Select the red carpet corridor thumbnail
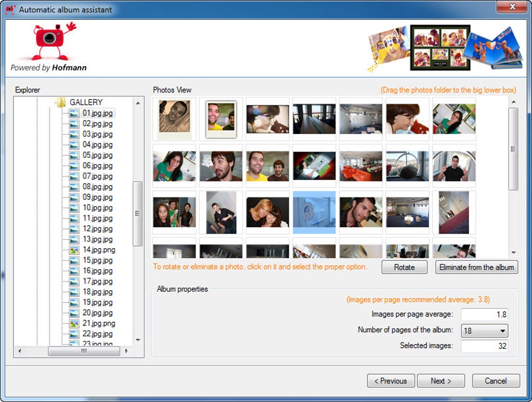532x402 pixels. [x=454, y=213]
